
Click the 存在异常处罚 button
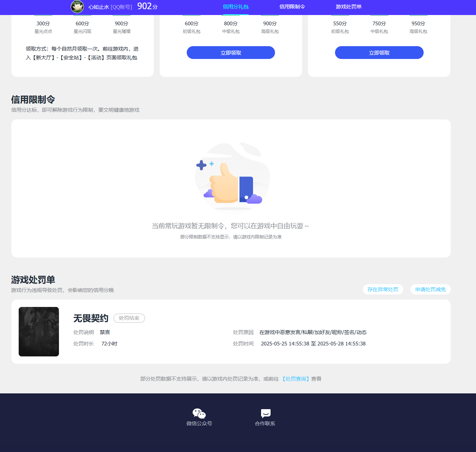383,289
